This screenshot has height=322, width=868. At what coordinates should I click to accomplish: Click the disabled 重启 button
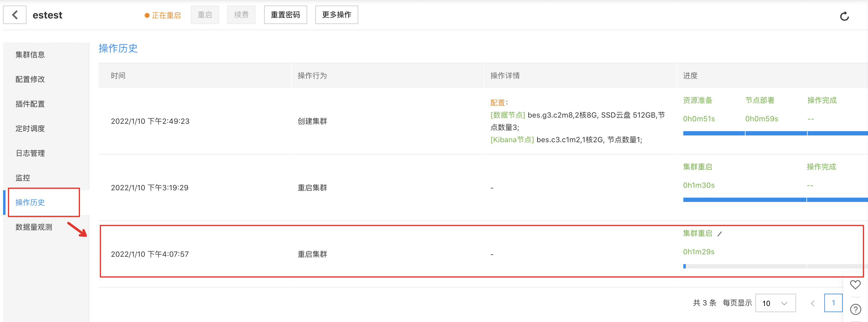204,15
